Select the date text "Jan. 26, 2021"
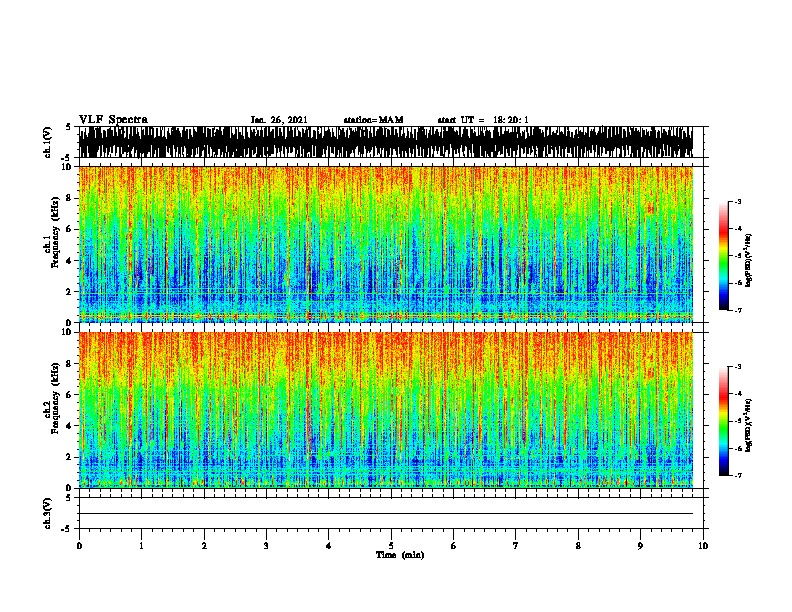The image size is (792, 612). (x=279, y=120)
